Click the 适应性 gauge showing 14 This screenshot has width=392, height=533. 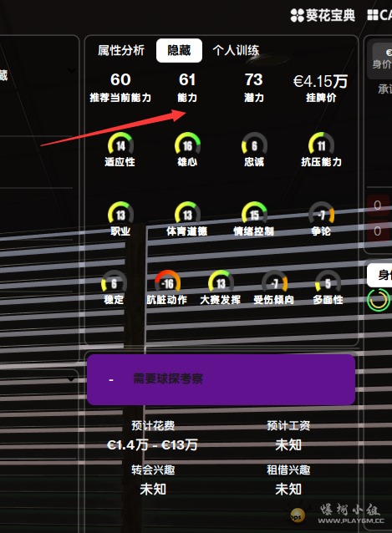click(120, 145)
